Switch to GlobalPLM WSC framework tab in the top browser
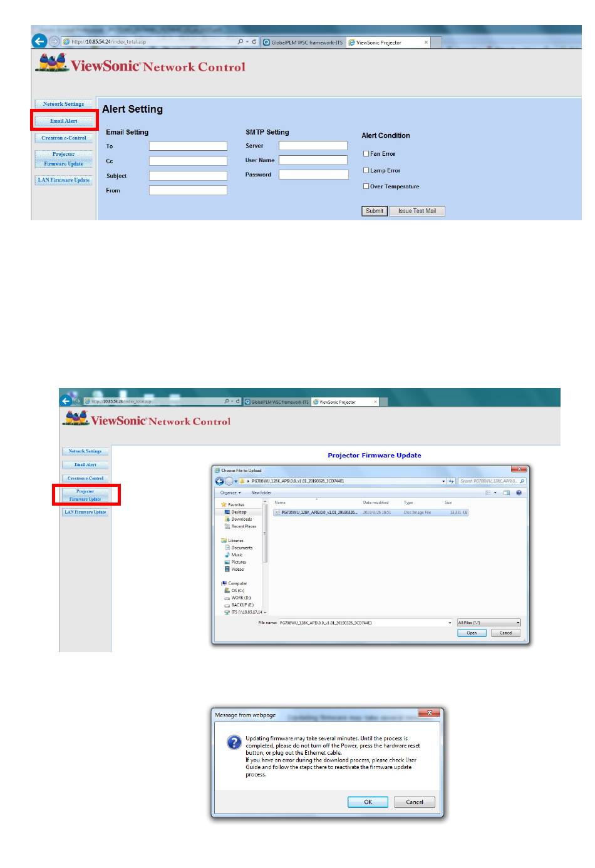This screenshot has width=595, height=868. pos(303,43)
